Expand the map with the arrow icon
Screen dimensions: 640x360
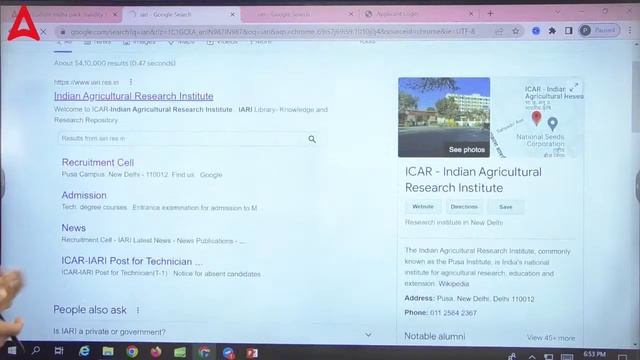click(573, 87)
